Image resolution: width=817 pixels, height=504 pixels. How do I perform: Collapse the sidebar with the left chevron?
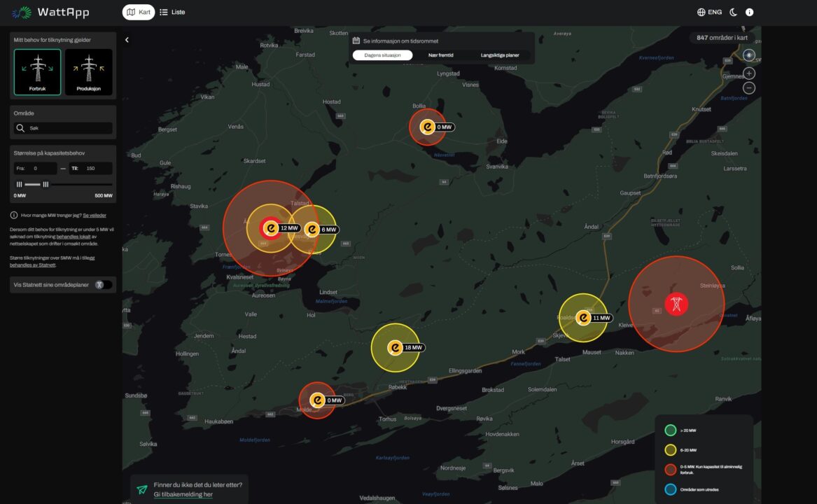[127, 39]
